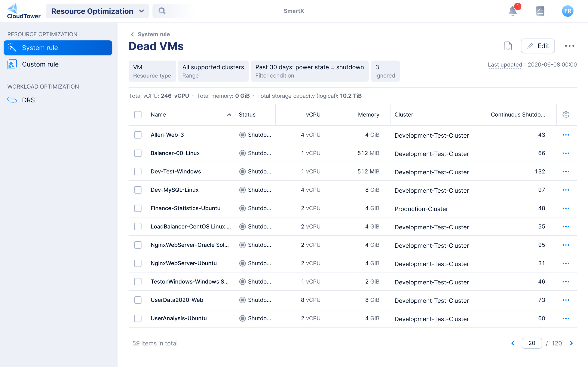Image resolution: width=588 pixels, height=367 pixels.
Task: Check the Balancer-00-Linux row checkbox
Action: click(x=138, y=153)
